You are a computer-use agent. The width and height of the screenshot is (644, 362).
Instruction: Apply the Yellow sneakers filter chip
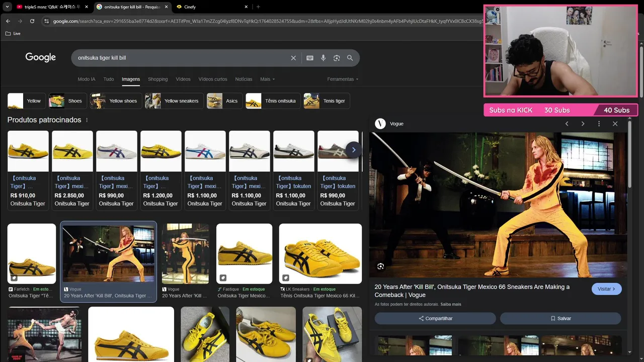(174, 101)
